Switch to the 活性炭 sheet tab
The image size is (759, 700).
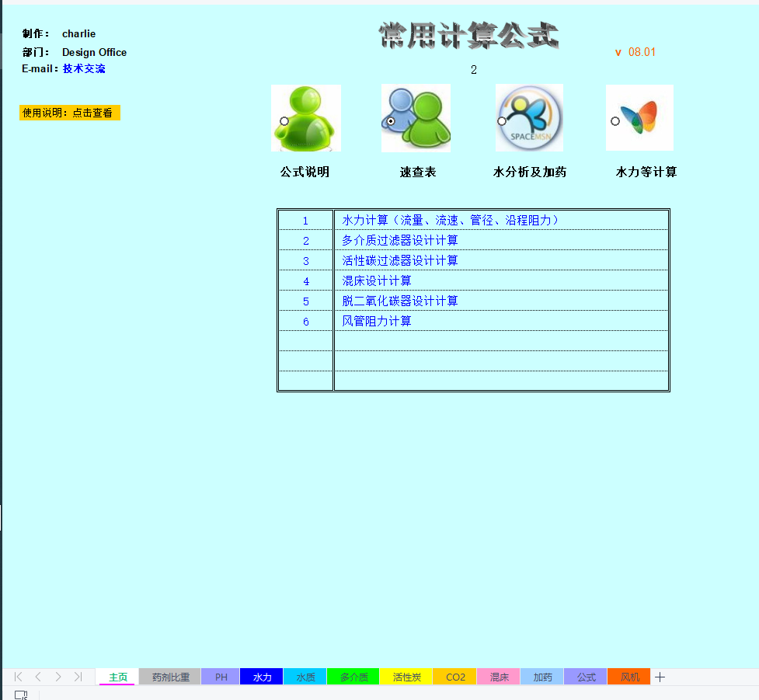(x=406, y=677)
